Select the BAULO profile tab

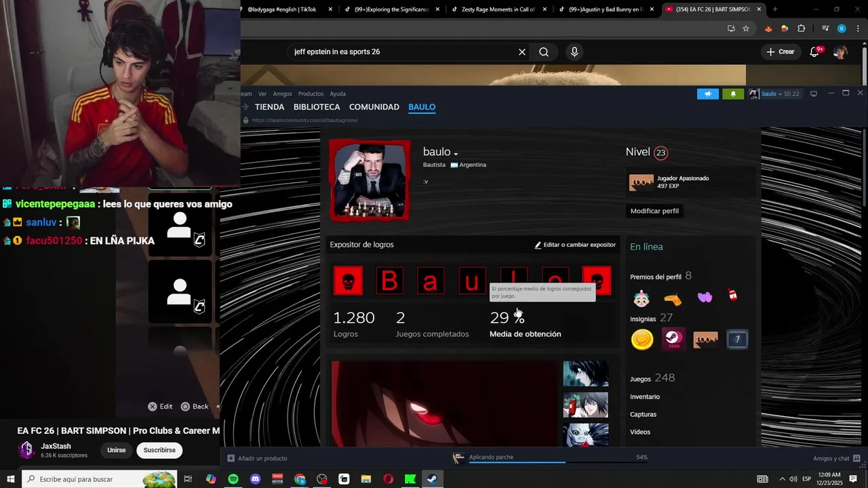pos(422,107)
